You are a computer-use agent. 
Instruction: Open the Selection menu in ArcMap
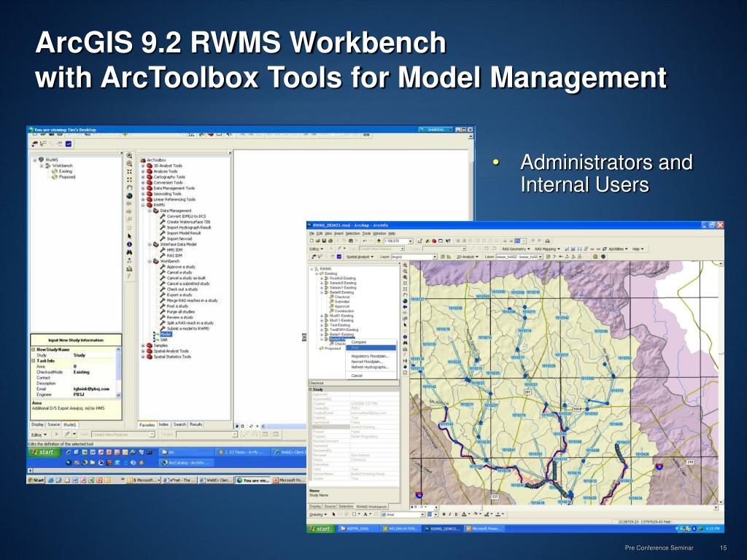click(x=352, y=233)
